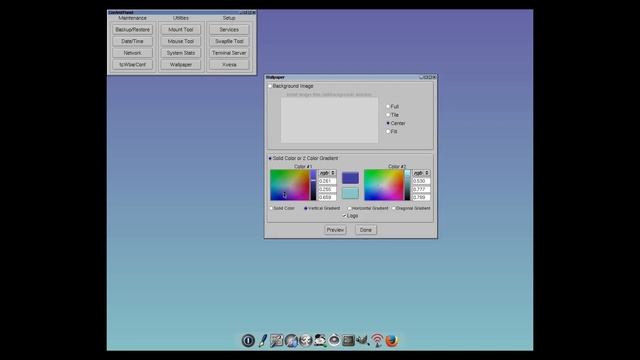
Task: Launch the Control Panel tools dock icon
Action: point(276,340)
